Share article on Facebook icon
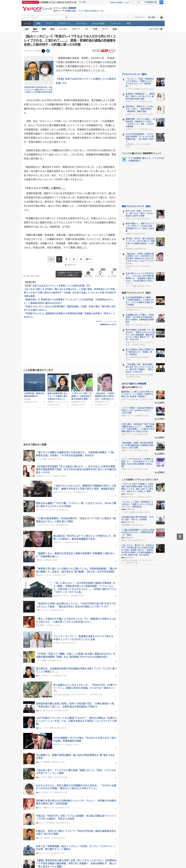Viewport: 186px width, 868px height. point(48,51)
